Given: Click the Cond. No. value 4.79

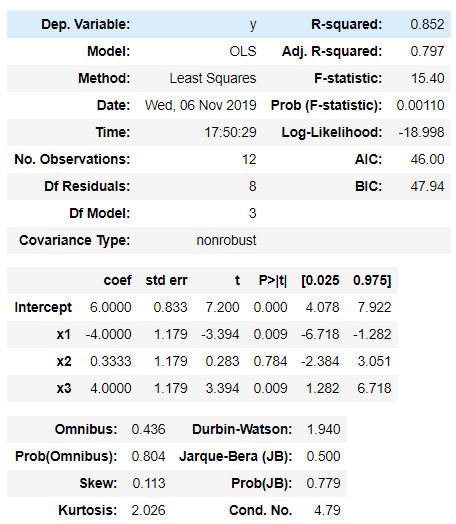Looking at the screenshot, I should coord(327,511).
